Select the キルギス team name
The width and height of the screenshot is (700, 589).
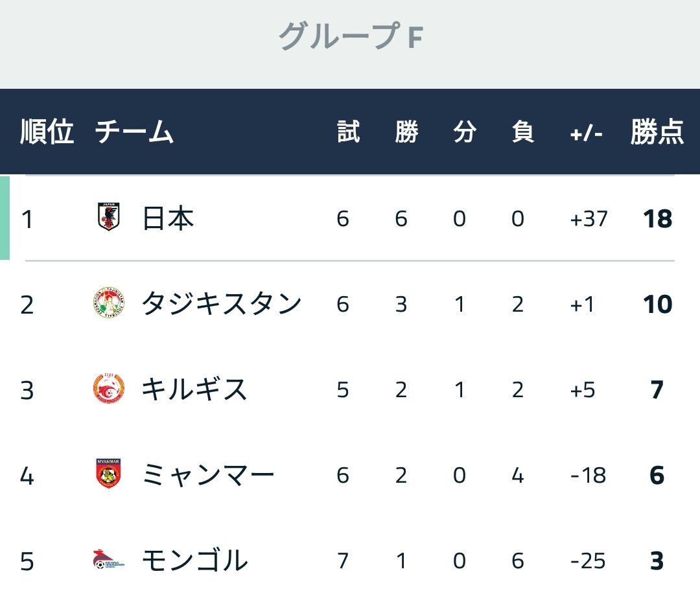[194, 389]
